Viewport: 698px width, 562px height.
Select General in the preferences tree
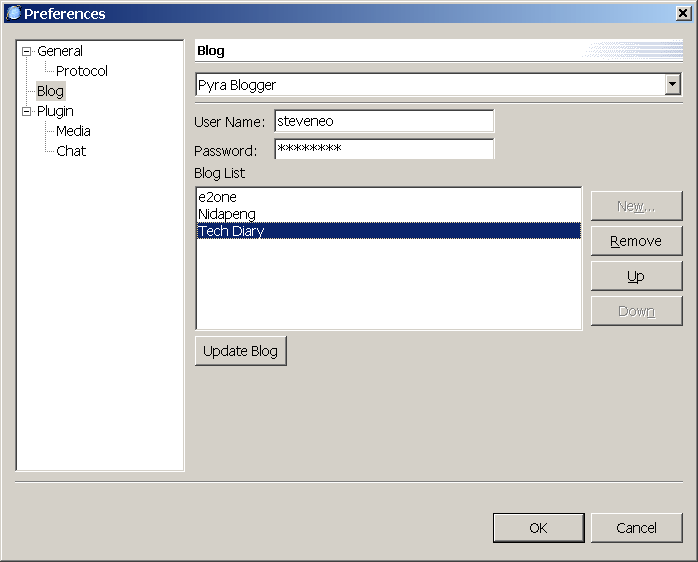pyautogui.click(x=60, y=51)
